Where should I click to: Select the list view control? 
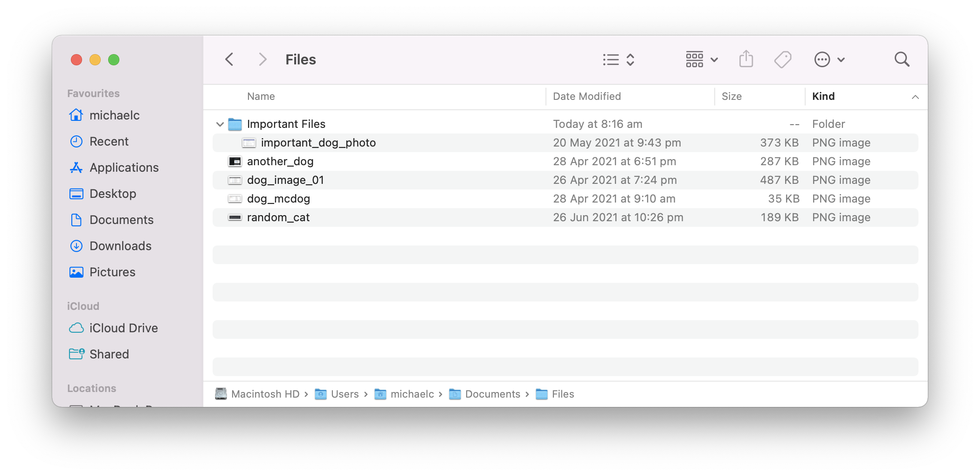(610, 59)
